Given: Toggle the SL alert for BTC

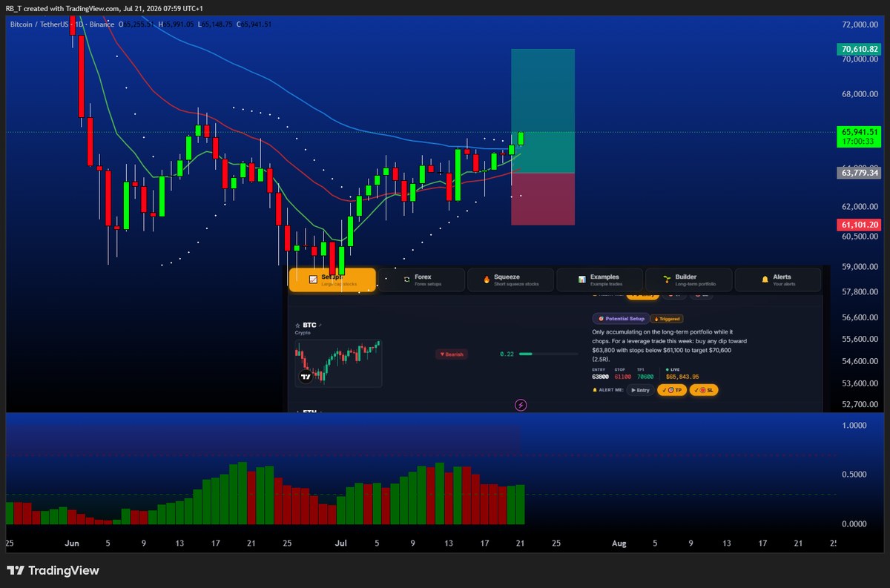Looking at the screenshot, I should tap(704, 390).
